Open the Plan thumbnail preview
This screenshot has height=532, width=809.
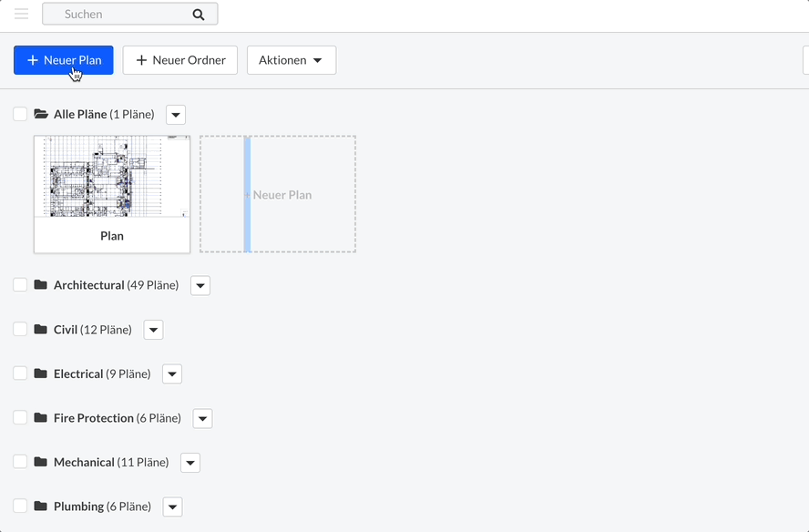coord(111,177)
